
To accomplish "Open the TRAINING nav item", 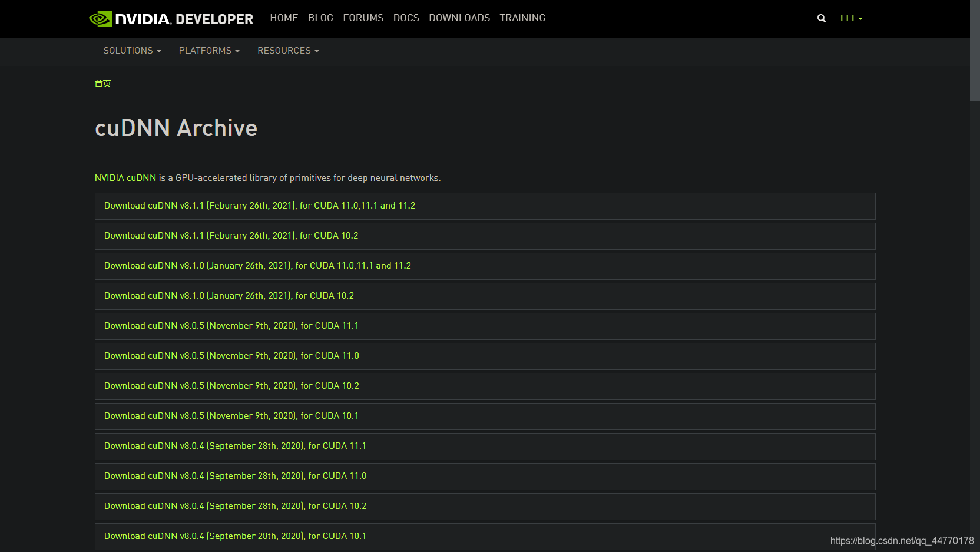I will click(x=522, y=18).
